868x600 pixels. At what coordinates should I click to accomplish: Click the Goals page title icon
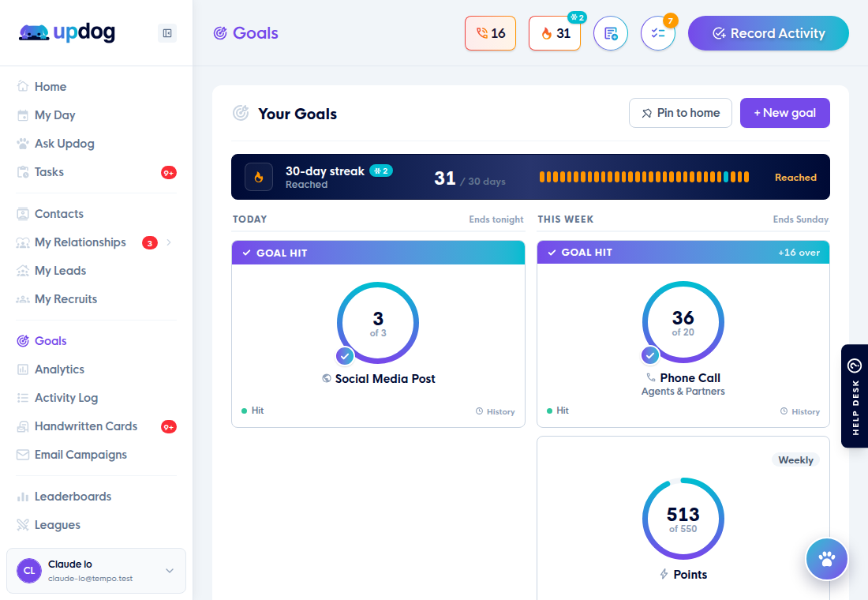point(220,33)
